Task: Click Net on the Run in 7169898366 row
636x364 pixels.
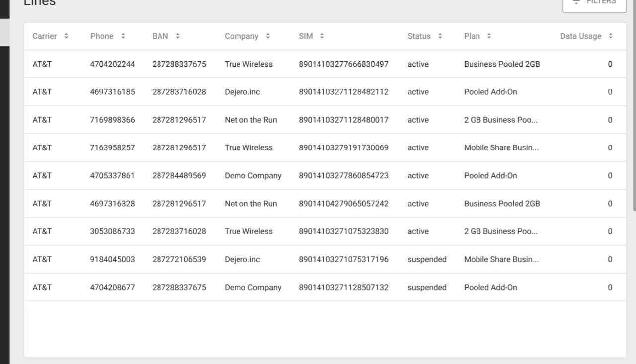Action: [251, 120]
